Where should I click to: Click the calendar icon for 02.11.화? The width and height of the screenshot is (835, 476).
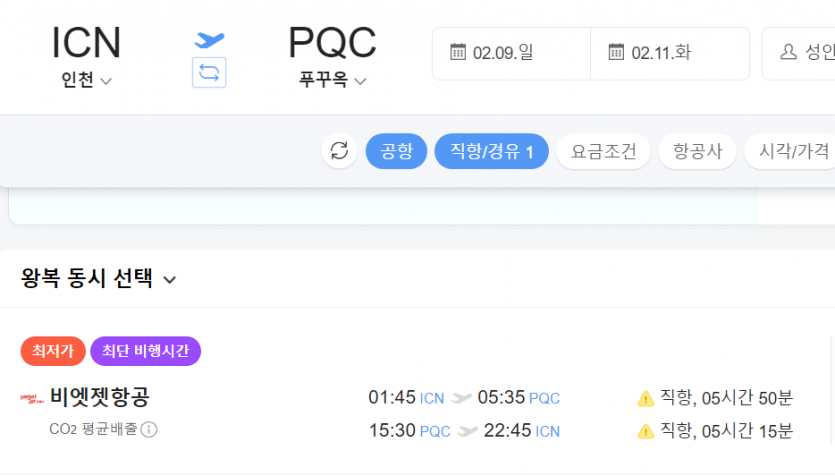tap(616, 52)
